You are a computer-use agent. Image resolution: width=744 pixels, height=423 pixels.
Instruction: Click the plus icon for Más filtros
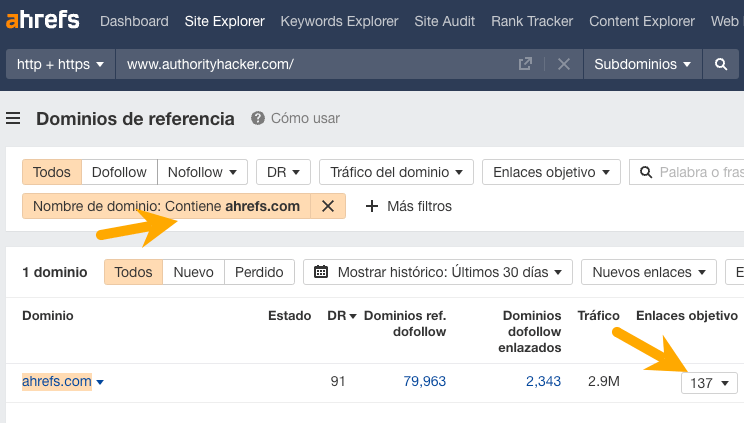372,206
